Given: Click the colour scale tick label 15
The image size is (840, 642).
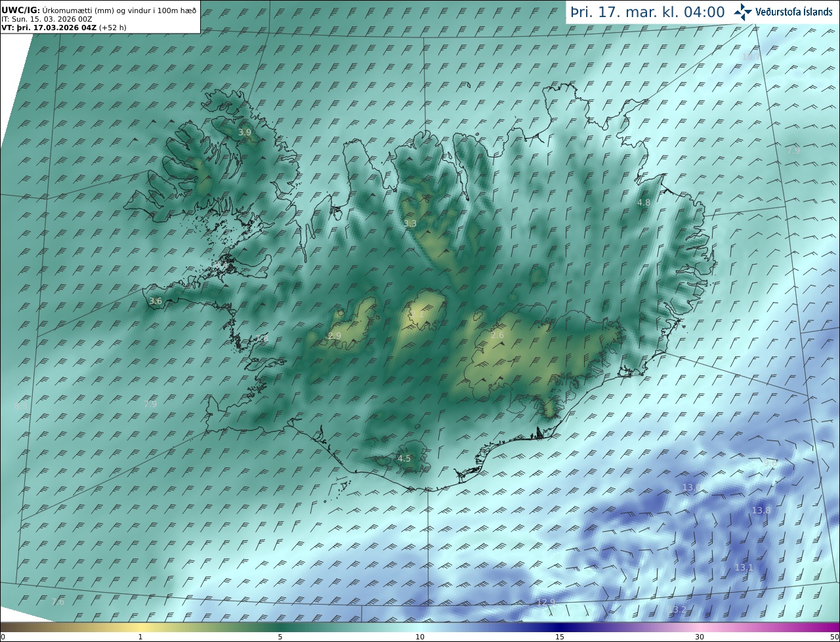Looking at the screenshot, I should click(560, 637).
